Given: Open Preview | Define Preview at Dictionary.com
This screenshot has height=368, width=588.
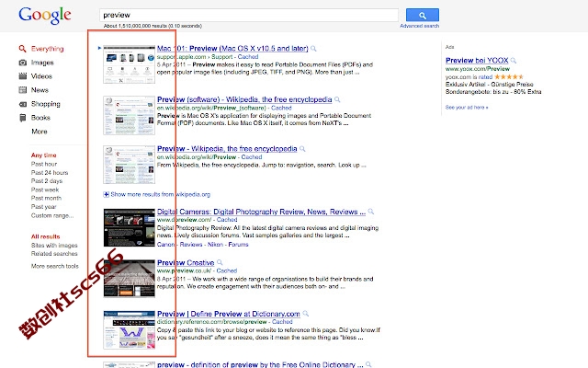Looking at the screenshot, I should point(229,314).
